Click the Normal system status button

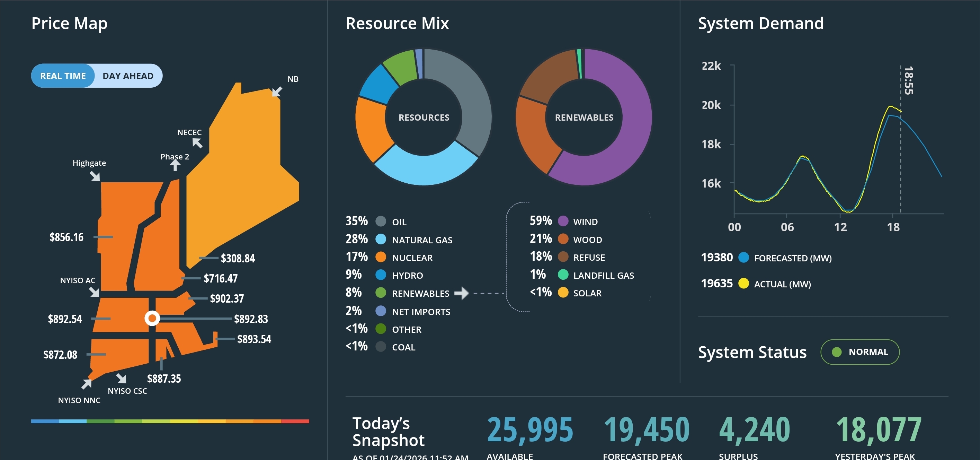point(860,352)
